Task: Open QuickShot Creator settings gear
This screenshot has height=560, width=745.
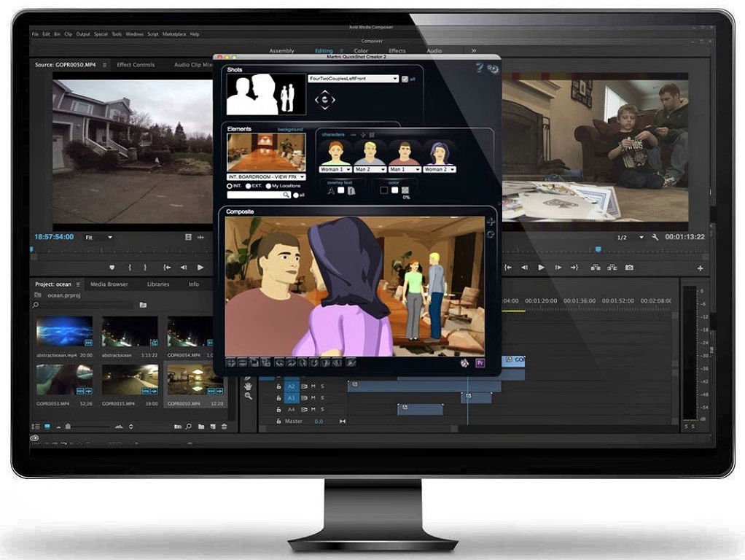Action: pos(494,69)
